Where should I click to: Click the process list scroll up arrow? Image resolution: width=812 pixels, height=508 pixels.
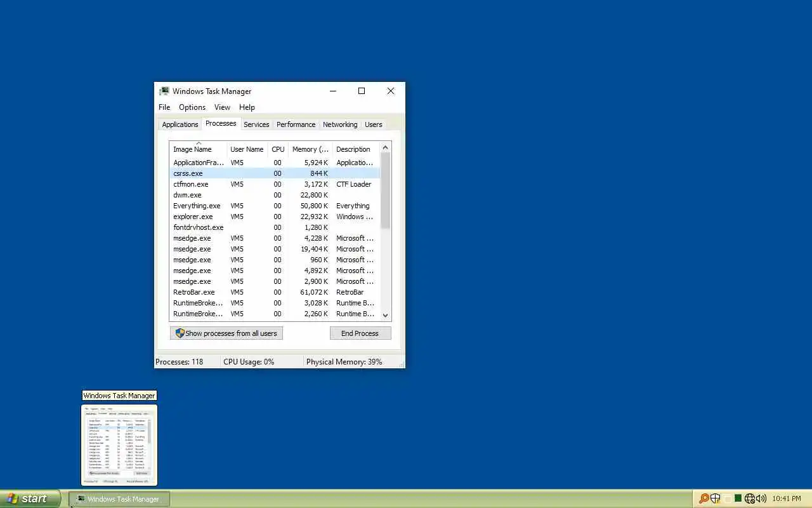[x=385, y=147]
